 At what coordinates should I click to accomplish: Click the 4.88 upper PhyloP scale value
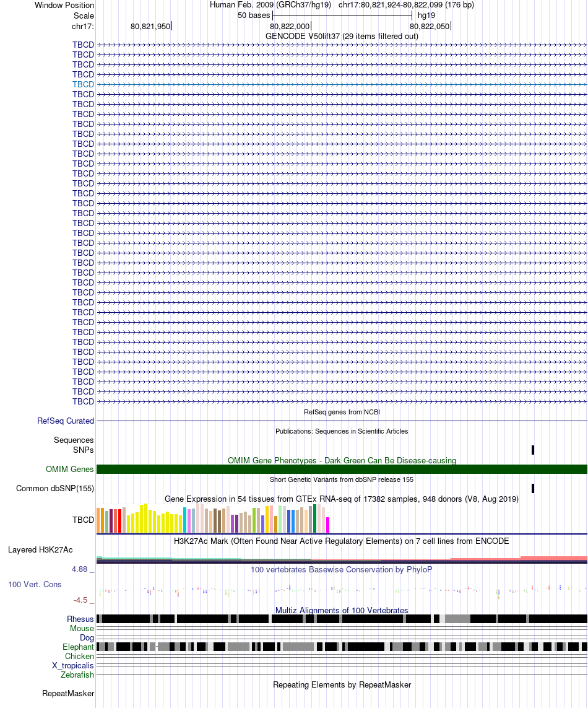pos(79,569)
